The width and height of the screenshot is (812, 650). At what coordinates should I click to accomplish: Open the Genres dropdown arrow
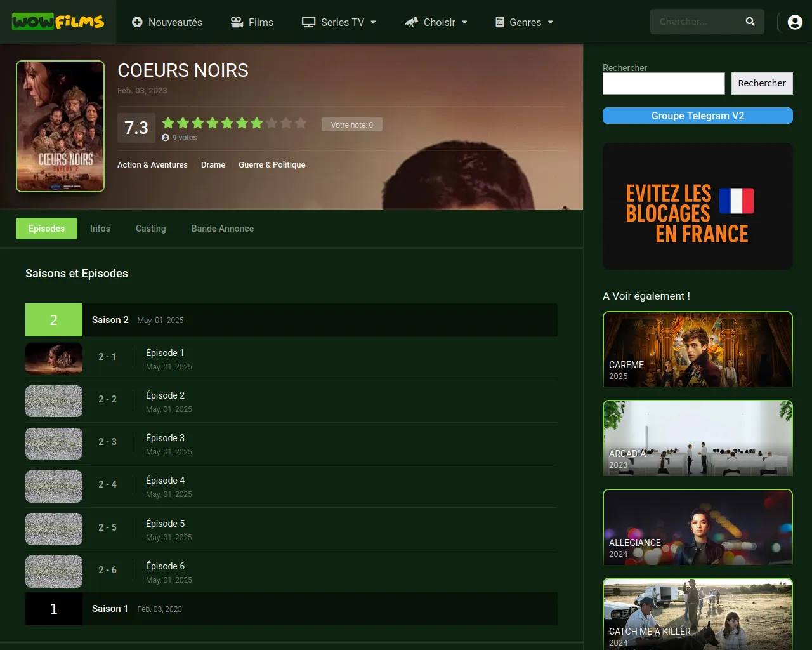(x=551, y=22)
